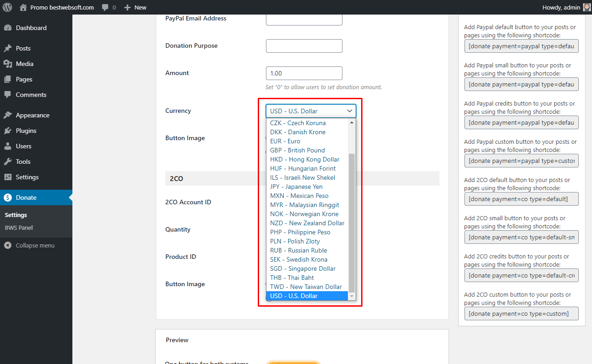This screenshot has width=592, height=364.
Task: Click the home icon beside site name
Action: click(x=23, y=7)
